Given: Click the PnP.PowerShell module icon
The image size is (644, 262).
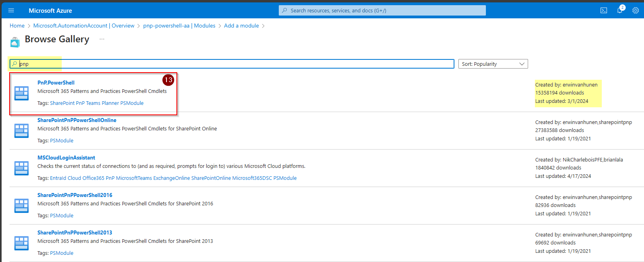Looking at the screenshot, I should tap(22, 93).
